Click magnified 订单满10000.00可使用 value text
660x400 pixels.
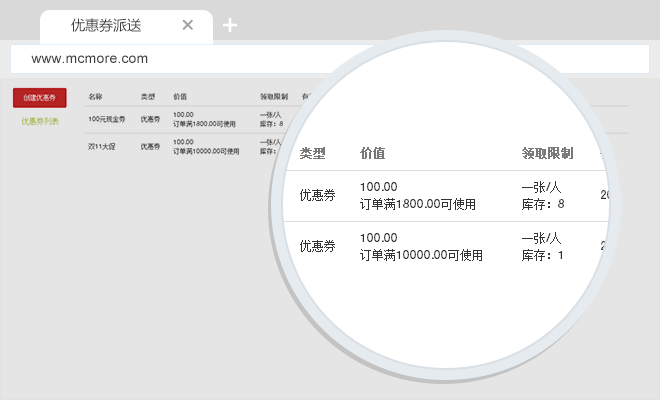[421, 255]
